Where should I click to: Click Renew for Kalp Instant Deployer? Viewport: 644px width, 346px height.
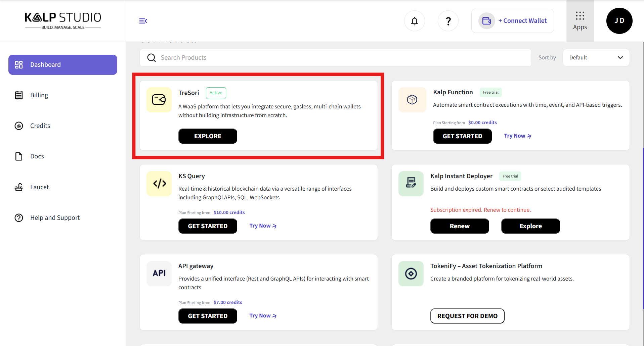coord(459,226)
